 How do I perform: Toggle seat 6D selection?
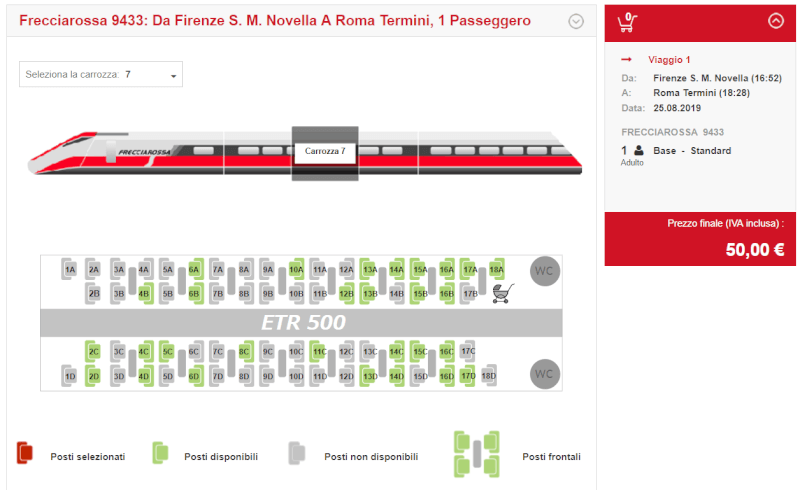pos(195,376)
